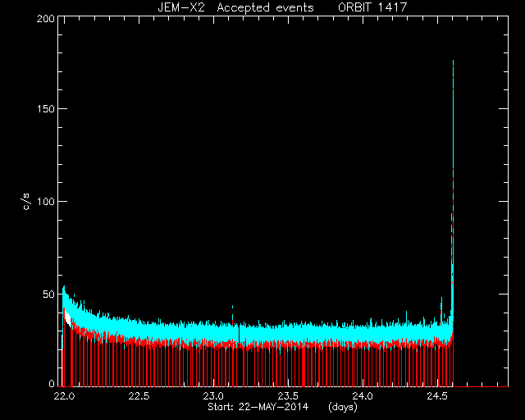
Task: Click the (days) axis unit label
Action: click(x=343, y=407)
